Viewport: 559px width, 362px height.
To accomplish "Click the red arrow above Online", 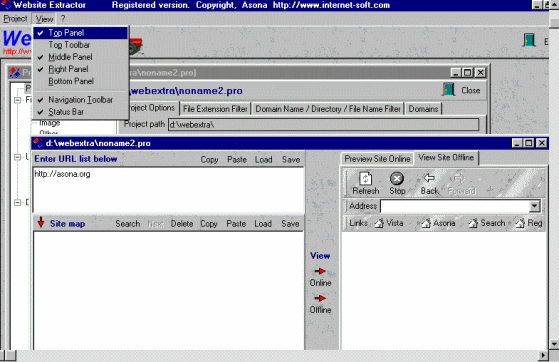I will point(320,271).
